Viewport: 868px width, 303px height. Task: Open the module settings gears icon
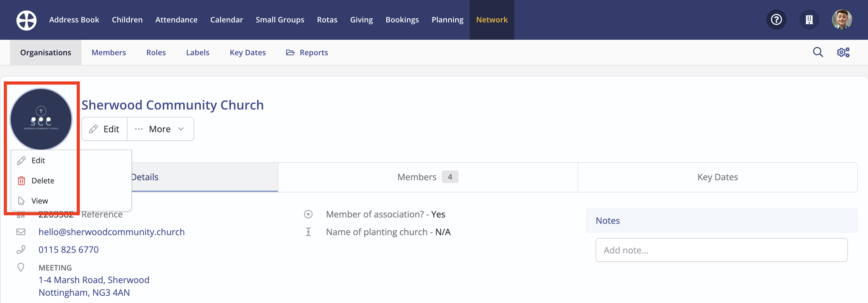pos(843,52)
